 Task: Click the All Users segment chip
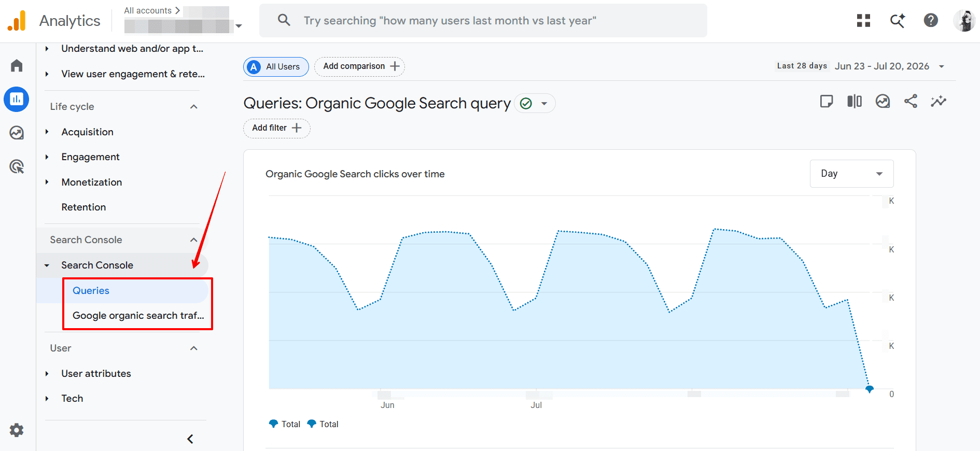click(x=276, y=67)
